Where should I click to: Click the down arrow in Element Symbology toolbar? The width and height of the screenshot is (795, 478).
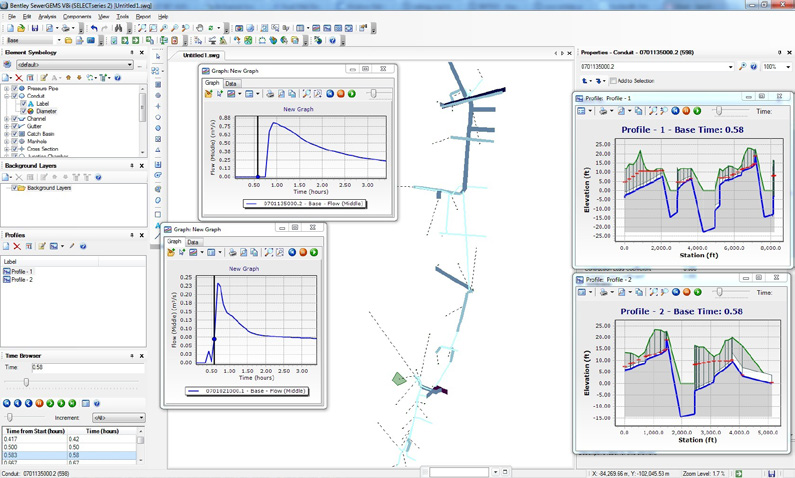click(79, 78)
